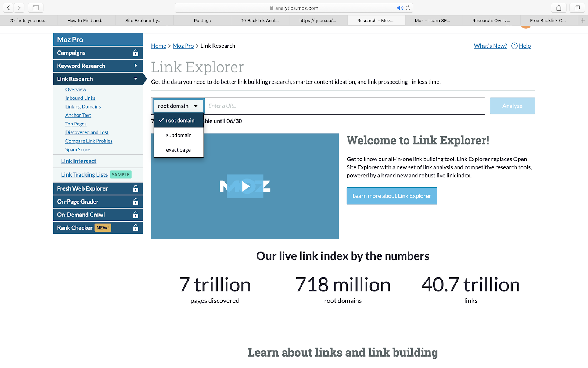Open the Home breadcrumb link
The width and height of the screenshot is (588, 368).
[x=159, y=46]
